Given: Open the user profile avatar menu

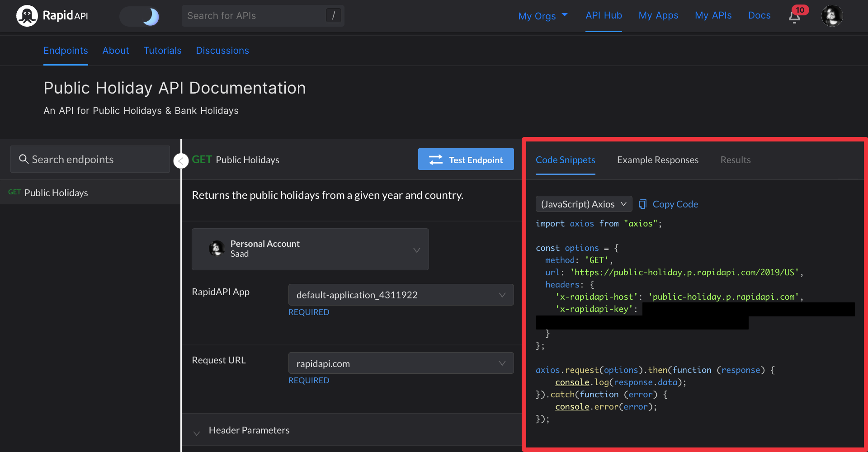Looking at the screenshot, I should coord(832,16).
